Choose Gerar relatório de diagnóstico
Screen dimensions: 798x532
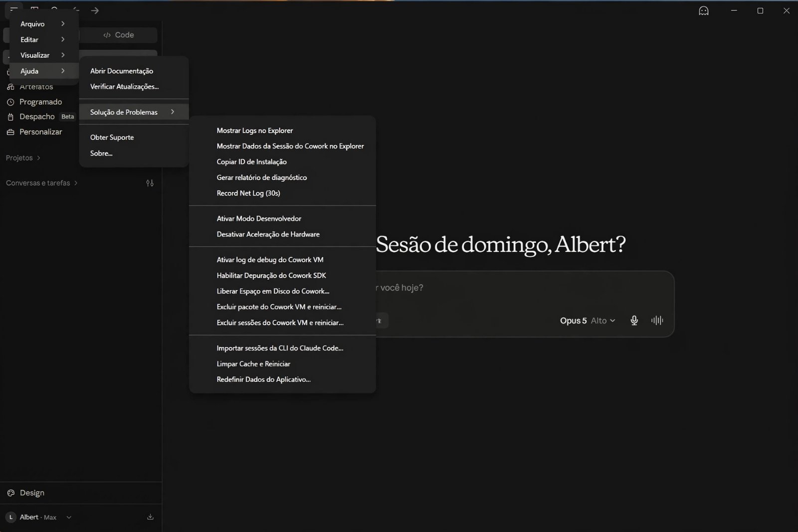pos(282,177)
